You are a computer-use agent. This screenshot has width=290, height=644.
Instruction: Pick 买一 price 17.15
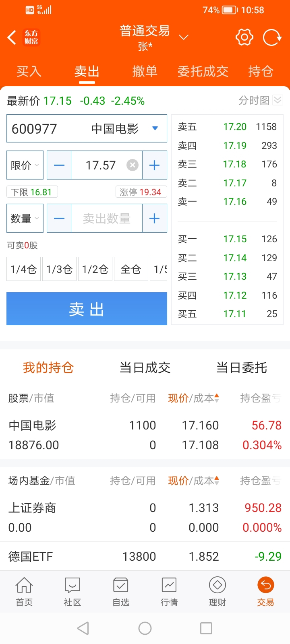(x=228, y=239)
